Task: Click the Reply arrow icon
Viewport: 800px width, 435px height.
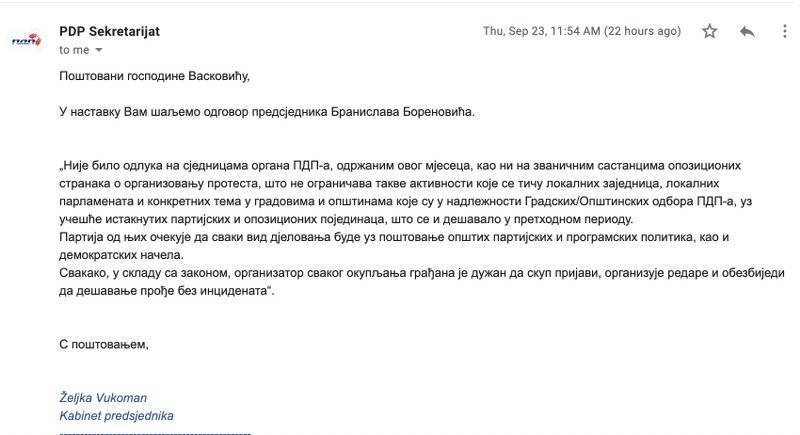Action: pyautogui.click(x=746, y=32)
